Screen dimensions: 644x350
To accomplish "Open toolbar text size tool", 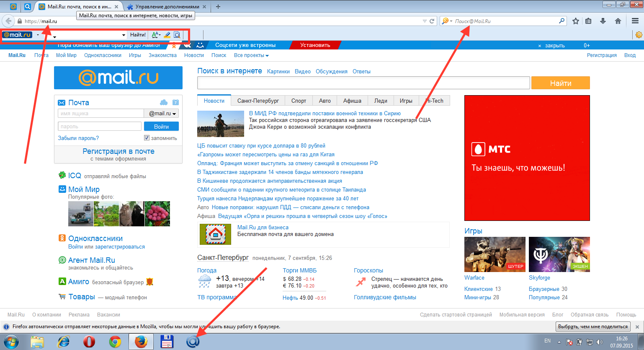I will [x=156, y=35].
